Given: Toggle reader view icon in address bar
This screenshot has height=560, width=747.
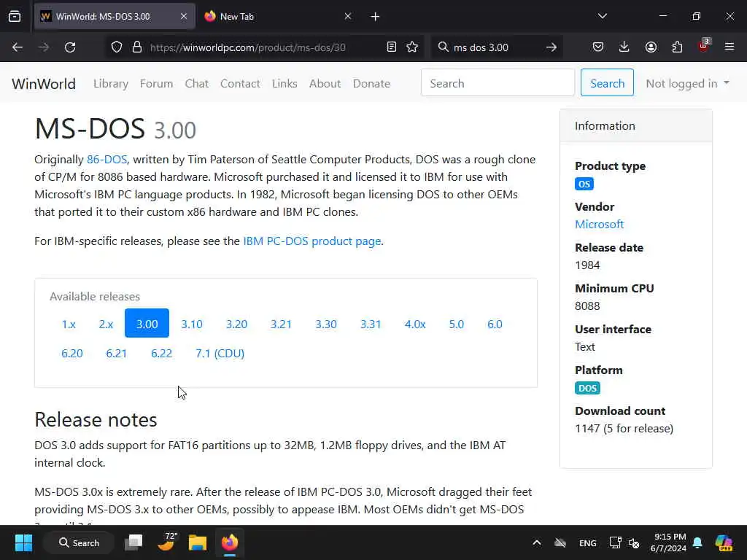Looking at the screenshot, I should (392, 47).
